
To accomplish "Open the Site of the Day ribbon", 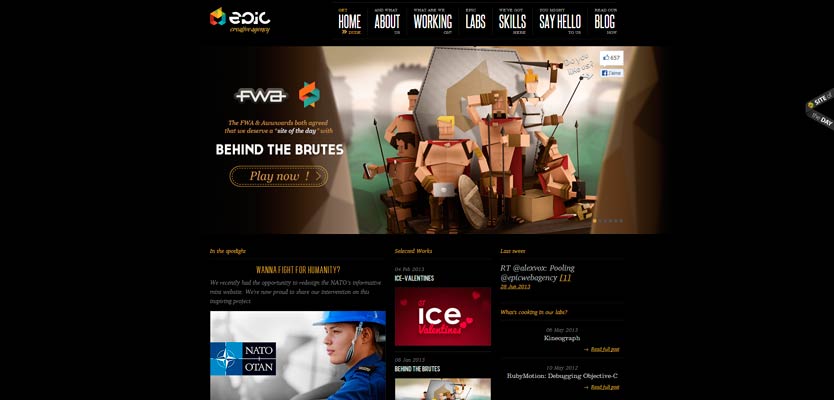I will pyautogui.click(x=820, y=110).
